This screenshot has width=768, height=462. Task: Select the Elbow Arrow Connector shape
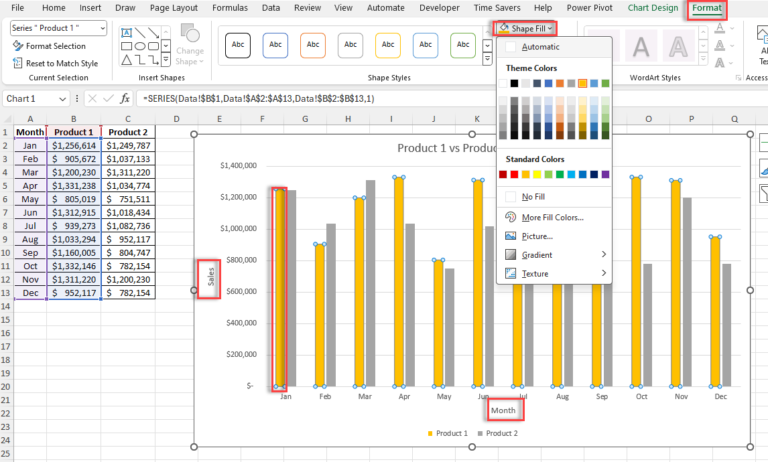point(153,60)
